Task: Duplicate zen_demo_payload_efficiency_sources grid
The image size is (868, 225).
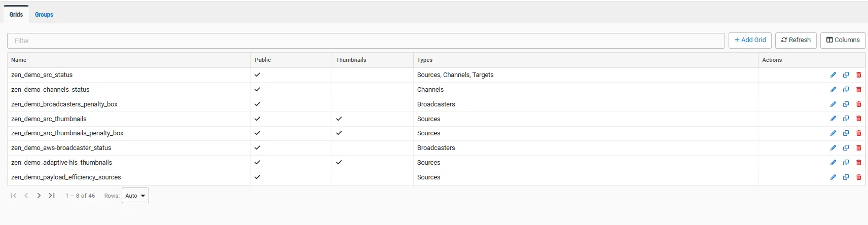Action: click(x=846, y=177)
